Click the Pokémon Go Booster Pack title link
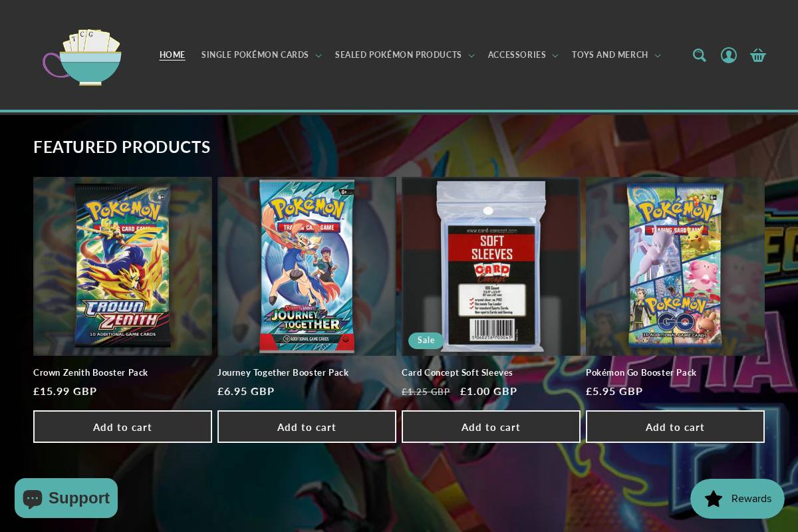 [x=641, y=372]
